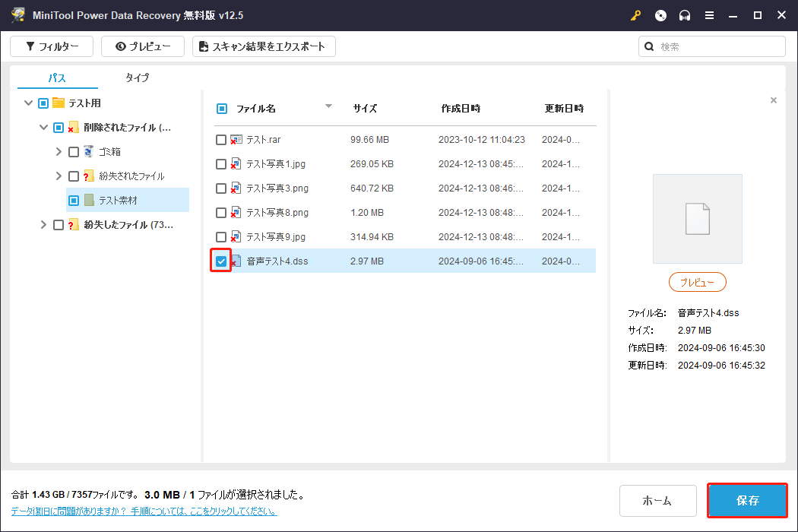The width and height of the screenshot is (798, 532).
Task: Check the テスト.rar checkbox
Action: (x=221, y=140)
